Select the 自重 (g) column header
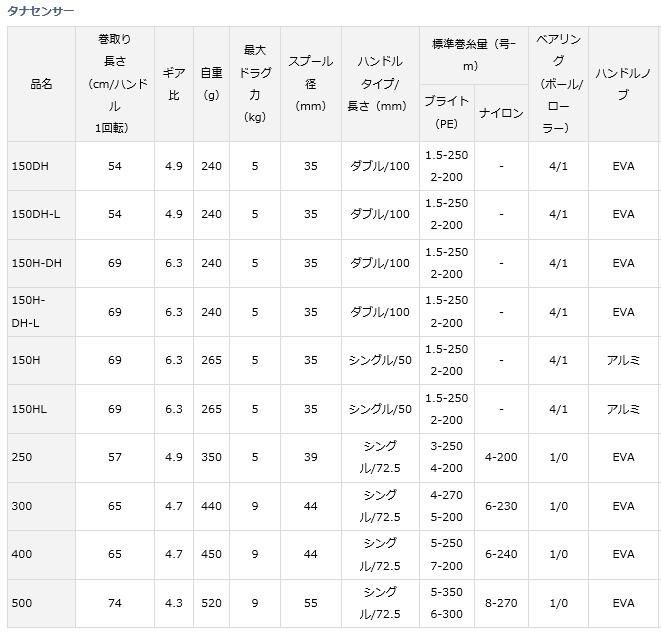 point(211,84)
